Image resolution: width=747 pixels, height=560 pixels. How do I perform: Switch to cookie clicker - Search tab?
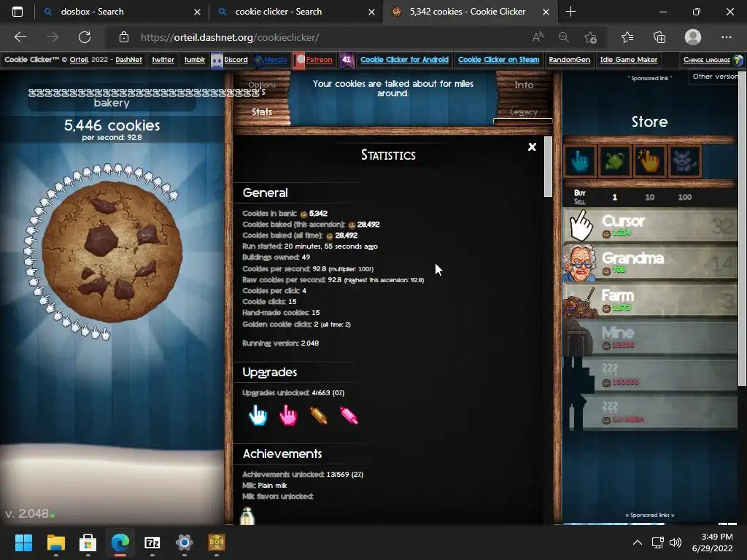(x=295, y=12)
